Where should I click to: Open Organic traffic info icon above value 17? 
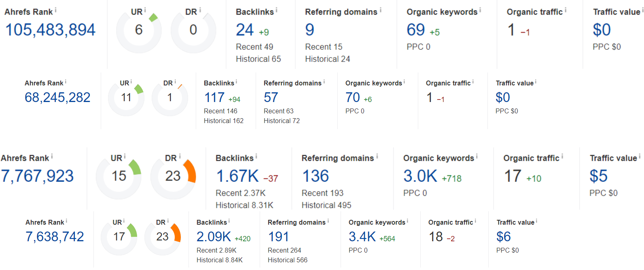click(x=562, y=156)
